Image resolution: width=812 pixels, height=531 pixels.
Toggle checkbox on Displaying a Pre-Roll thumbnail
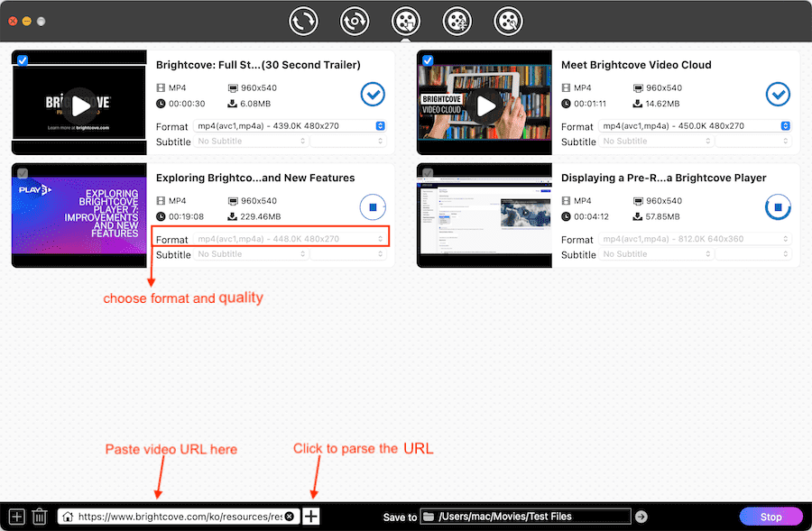428,173
